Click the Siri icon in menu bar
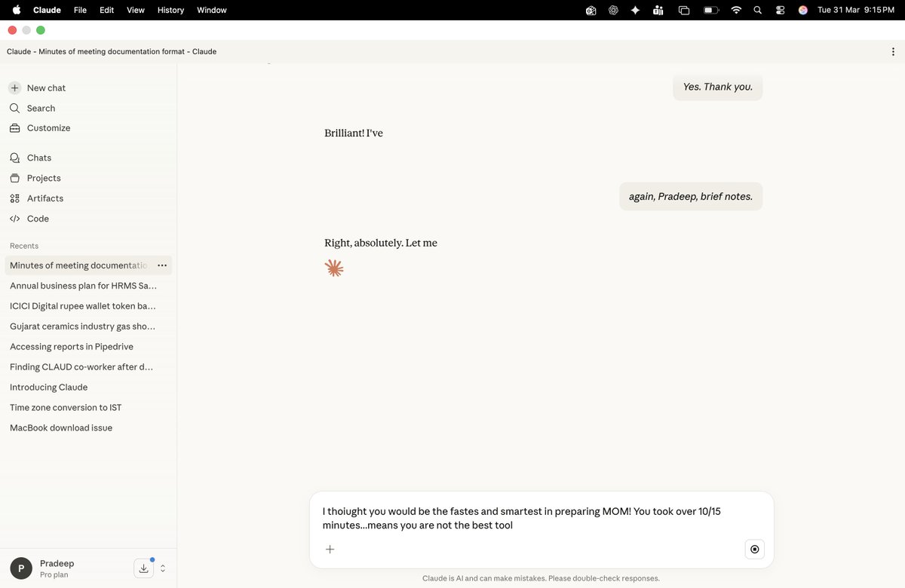Viewport: 905px width, 588px height. point(802,10)
